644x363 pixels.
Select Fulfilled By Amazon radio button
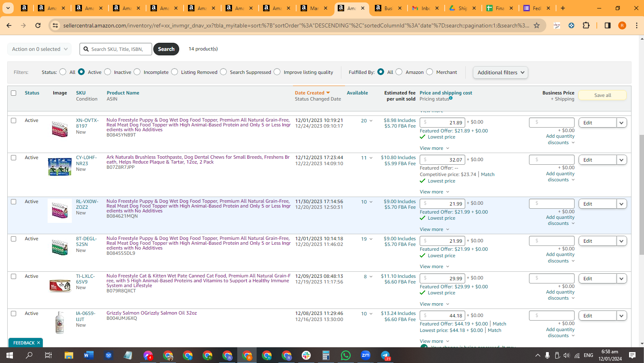pos(399,72)
